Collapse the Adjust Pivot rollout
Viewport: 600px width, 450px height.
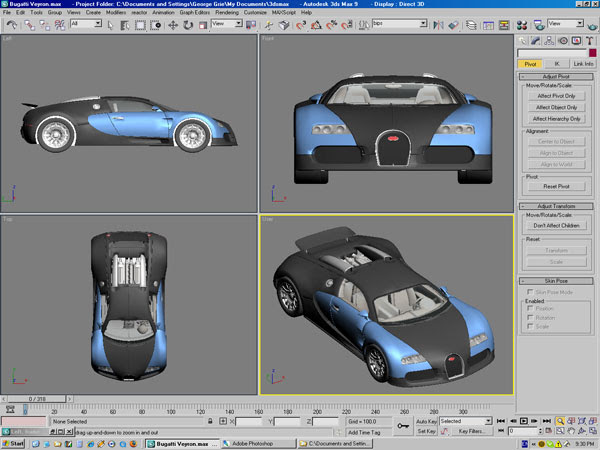pyautogui.click(x=557, y=75)
